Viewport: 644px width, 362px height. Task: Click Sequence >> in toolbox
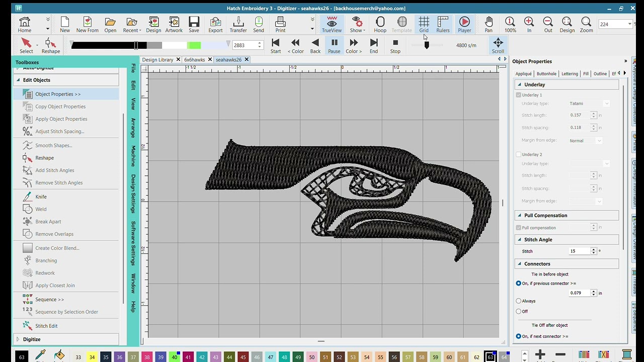coord(49,300)
